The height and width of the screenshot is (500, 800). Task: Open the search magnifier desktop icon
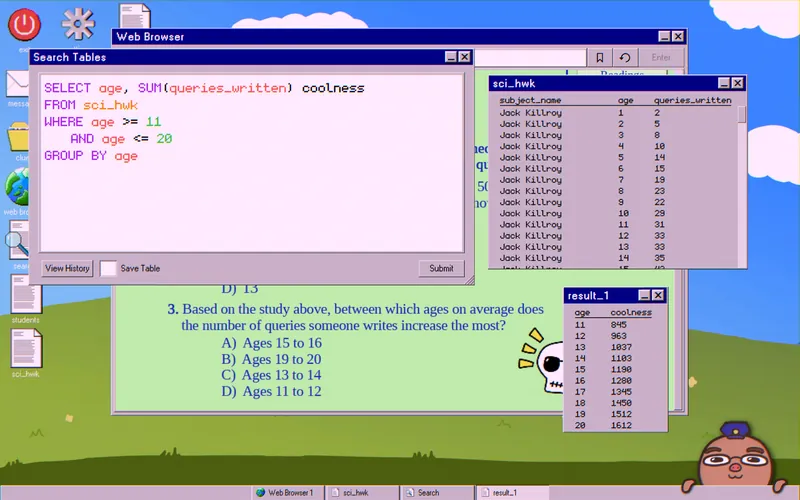tap(18, 240)
